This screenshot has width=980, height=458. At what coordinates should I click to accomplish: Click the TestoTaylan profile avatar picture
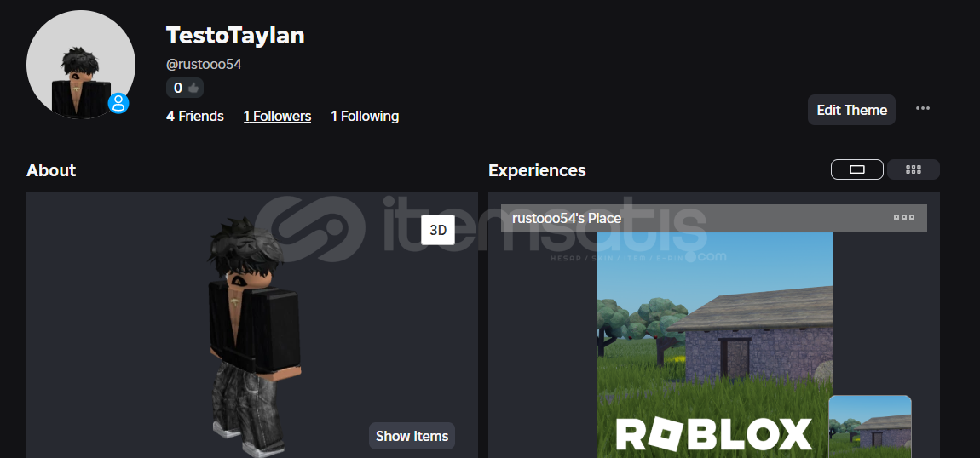(x=81, y=64)
